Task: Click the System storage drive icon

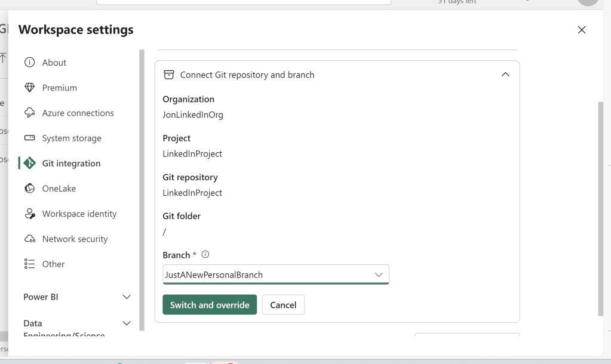Action: [29, 138]
